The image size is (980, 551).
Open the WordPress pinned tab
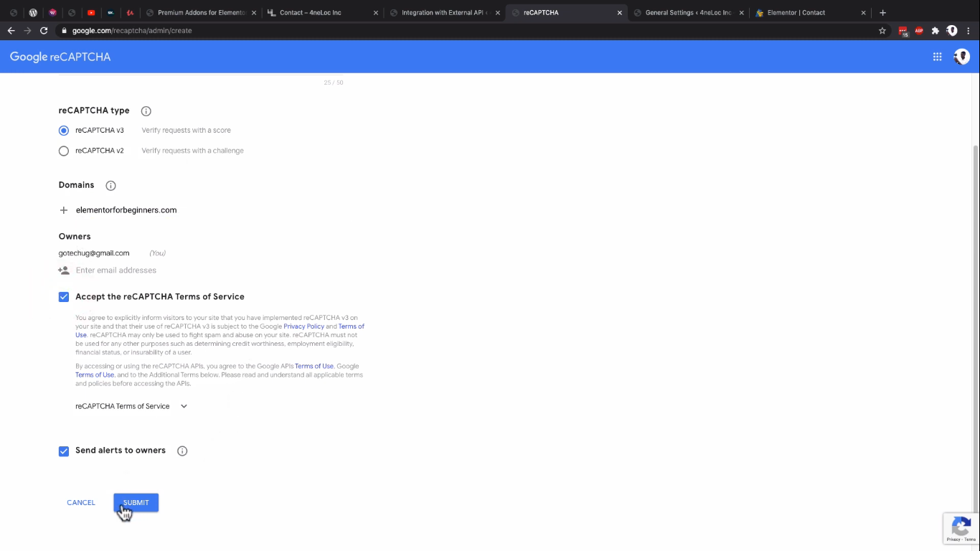pyautogui.click(x=33, y=12)
